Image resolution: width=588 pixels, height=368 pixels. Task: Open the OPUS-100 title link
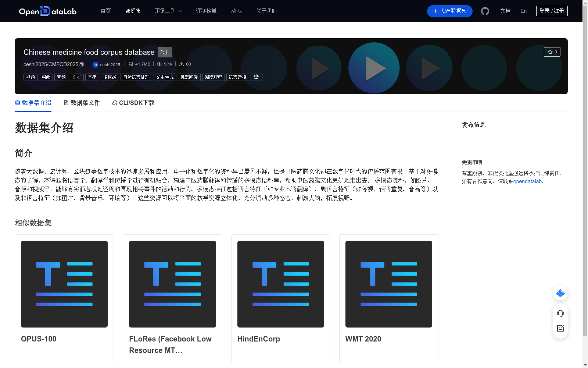39,339
